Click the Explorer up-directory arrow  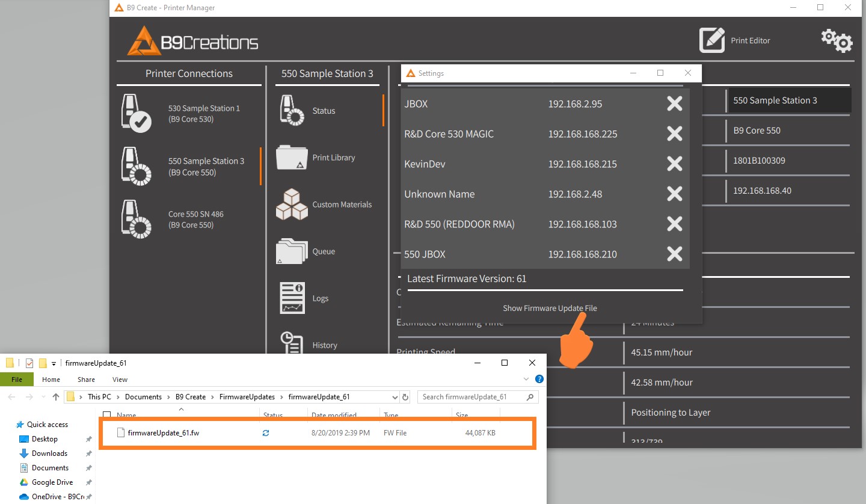click(56, 397)
